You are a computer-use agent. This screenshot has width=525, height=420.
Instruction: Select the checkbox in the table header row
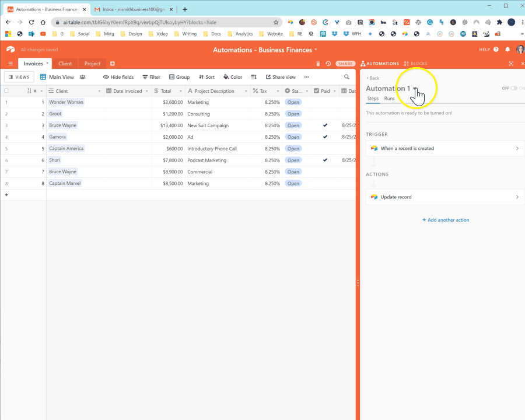click(x=6, y=90)
